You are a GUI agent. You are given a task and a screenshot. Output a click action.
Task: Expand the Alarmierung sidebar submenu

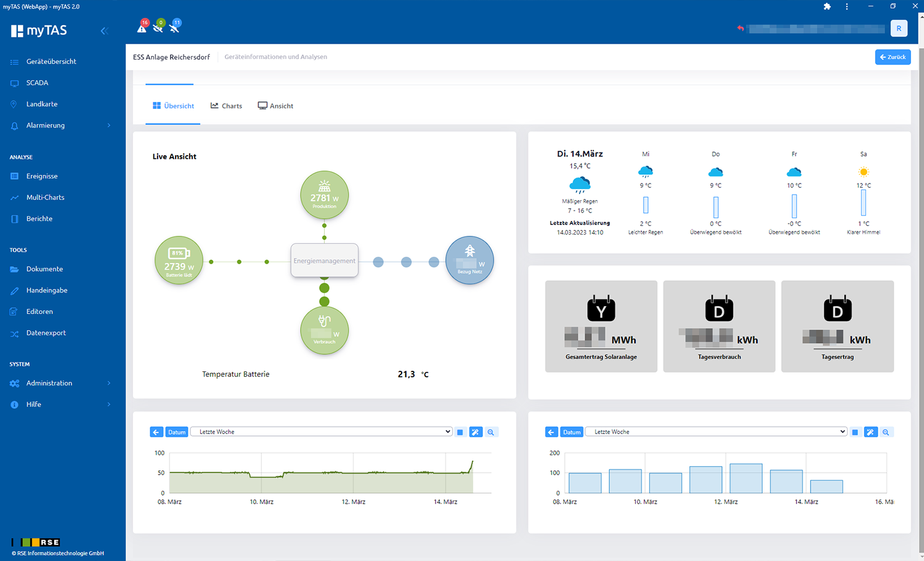[x=62, y=126]
